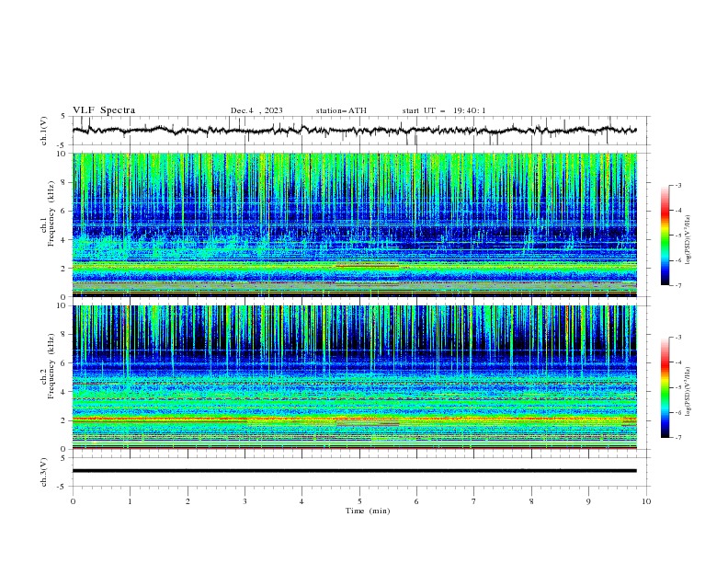
Task: Click the "ch.3(V)" waveform axis label
Action: pyautogui.click(x=44, y=472)
